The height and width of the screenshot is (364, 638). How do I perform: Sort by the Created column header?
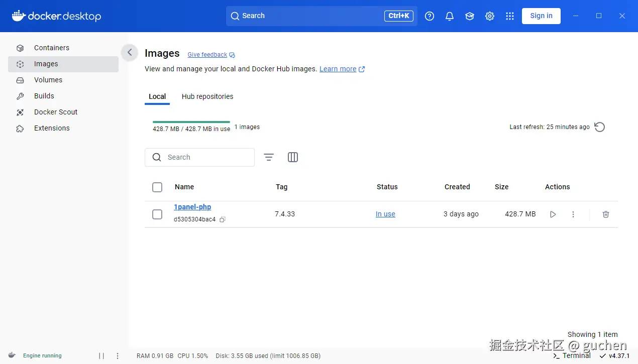pyautogui.click(x=457, y=187)
